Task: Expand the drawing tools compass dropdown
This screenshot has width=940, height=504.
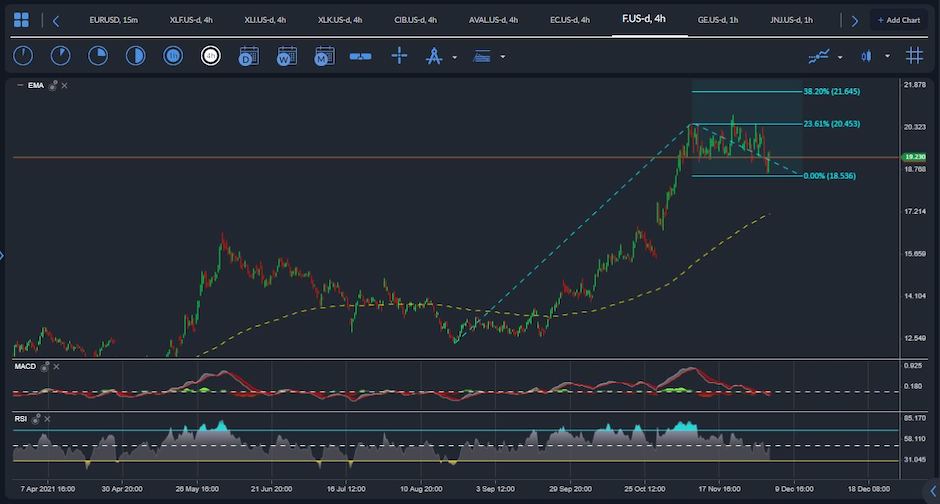Action: (455, 57)
